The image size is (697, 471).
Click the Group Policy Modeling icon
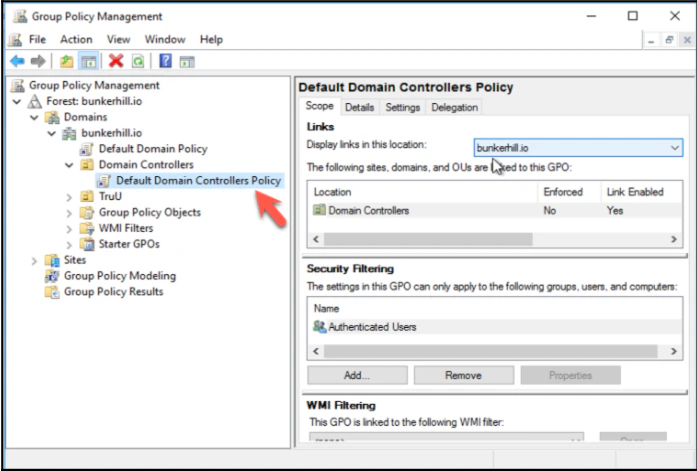[x=52, y=276]
